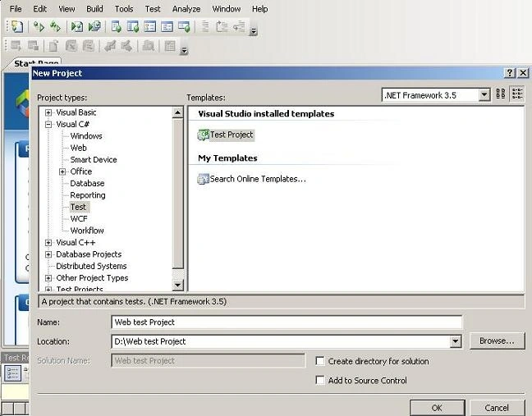Click project types scrollbar down arrow
This screenshot has width=532, height=416.
coord(178,286)
